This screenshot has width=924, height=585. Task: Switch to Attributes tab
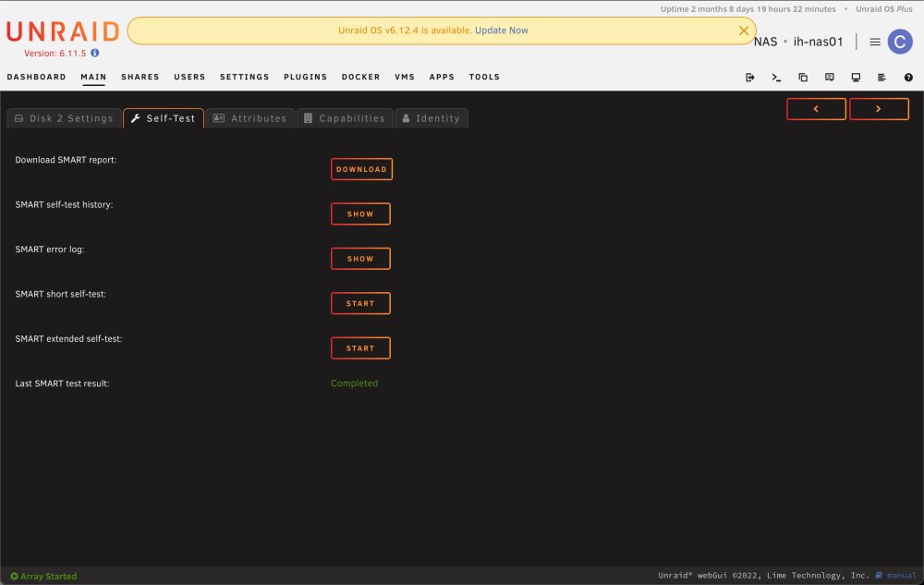click(x=249, y=118)
